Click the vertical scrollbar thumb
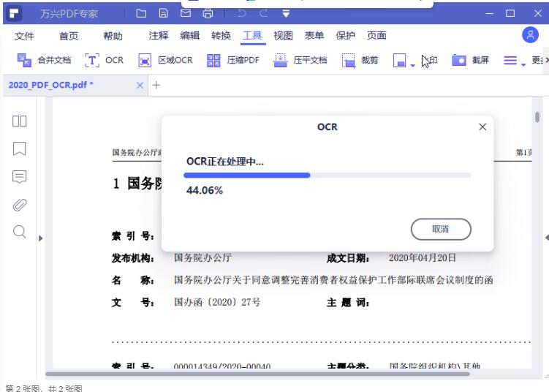The width and height of the screenshot is (549, 392). pyautogui.click(x=537, y=117)
